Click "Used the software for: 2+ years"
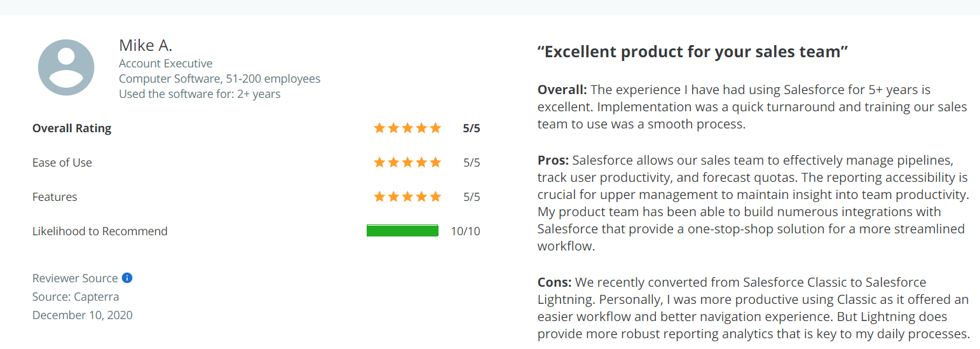This screenshot has height=349, width=980. [x=200, y=94]
